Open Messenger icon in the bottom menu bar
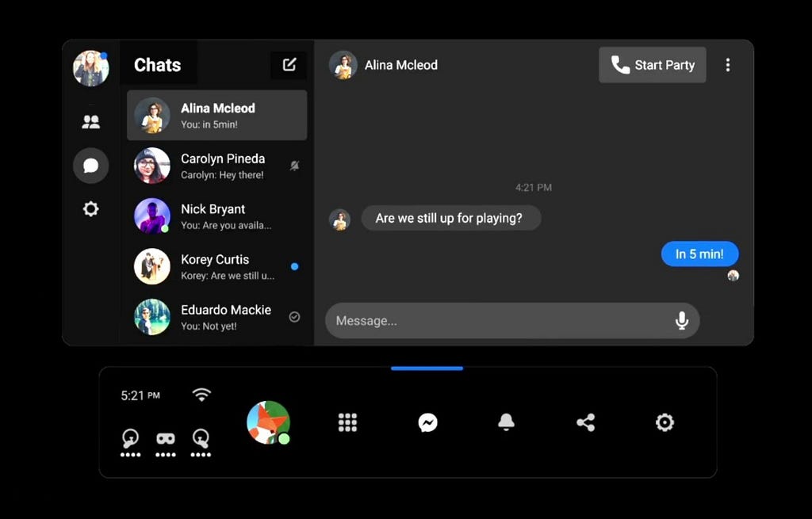Image resolution: width=812 pixels, height=519 pixels. coord(427,422)
